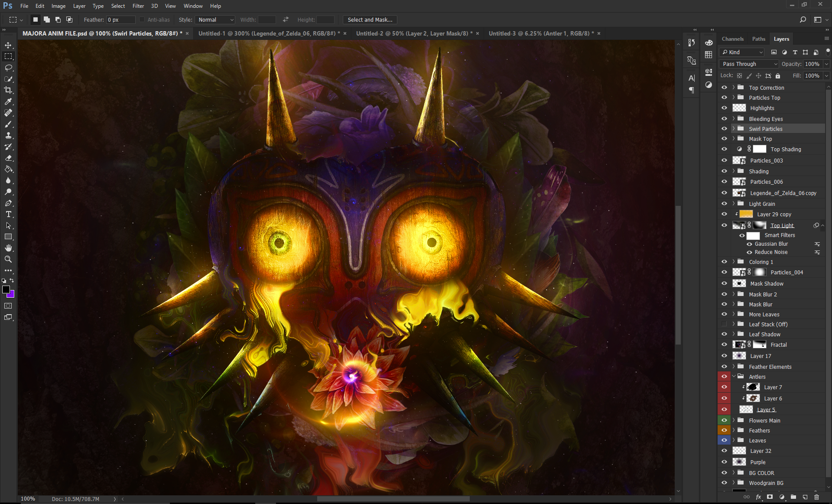Select the Crop tool
This screenshot has width=832, height=504.
(x=8, y=90)
